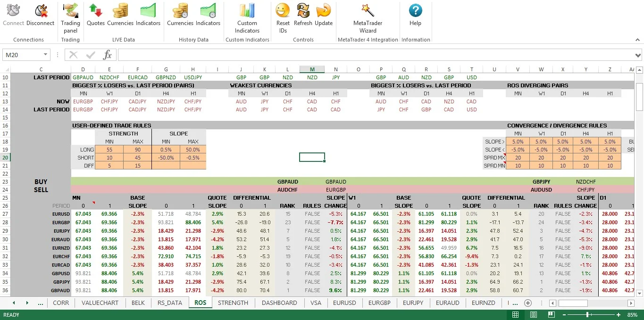Add a new sheet with plus button
This screenshot has height=320, width=644.
528,303
